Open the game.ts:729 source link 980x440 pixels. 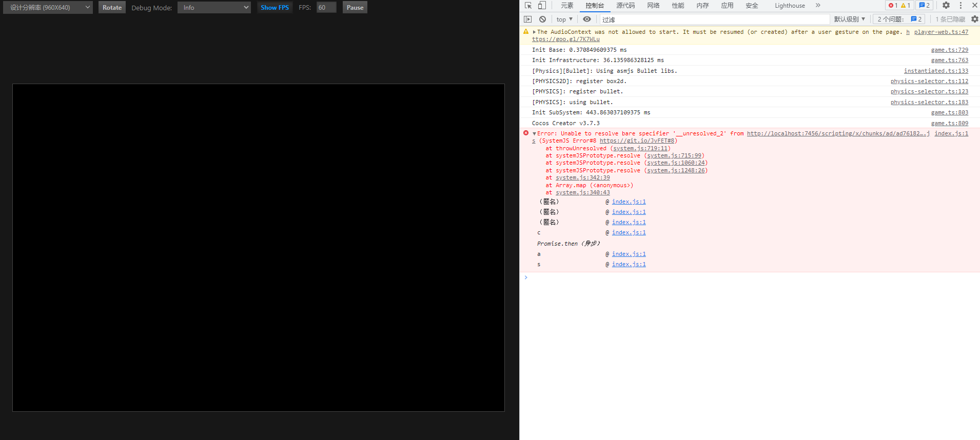[x=950, y=50]
